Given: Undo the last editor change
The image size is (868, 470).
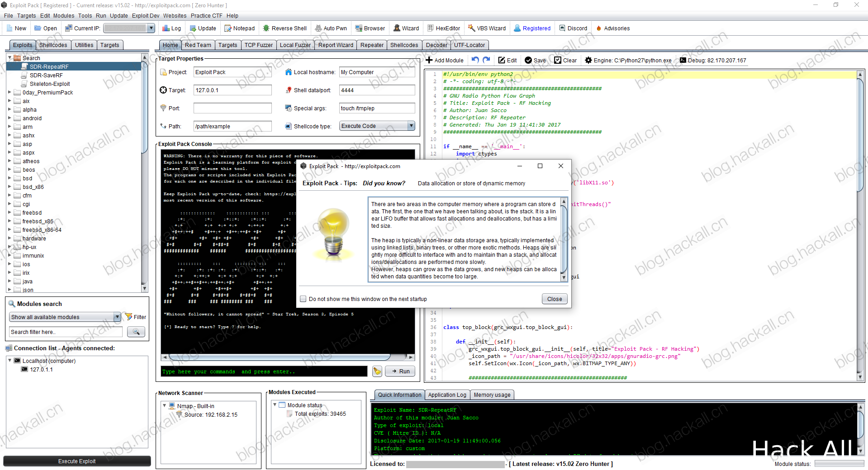Looking at the screenshot, I should [x=475, y=60].
